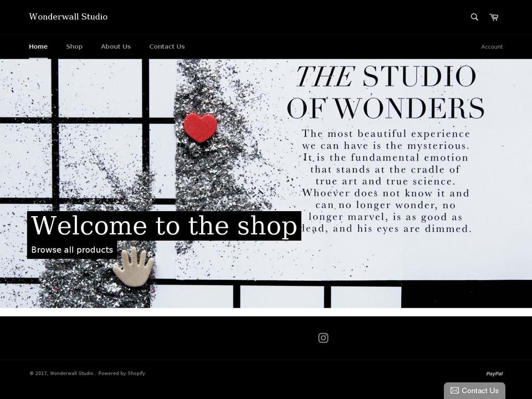
Task: Select the About Us navigation item
Action: [x=115, y=46]
